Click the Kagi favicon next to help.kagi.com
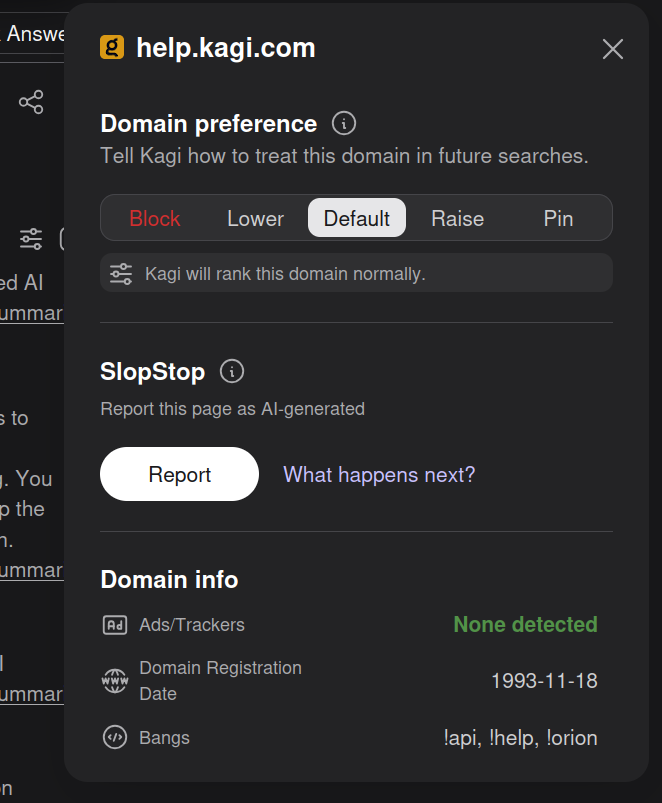662x803 pixels. click(112, 48)
